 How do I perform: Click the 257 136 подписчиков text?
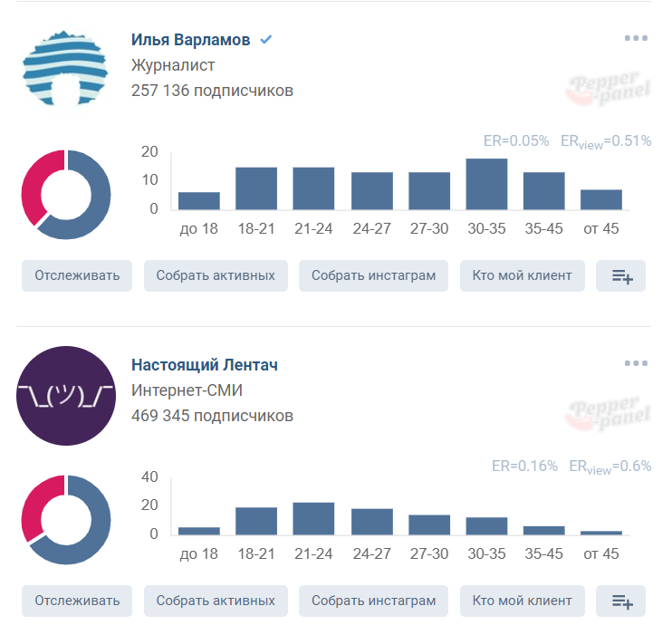click(212, 91)
